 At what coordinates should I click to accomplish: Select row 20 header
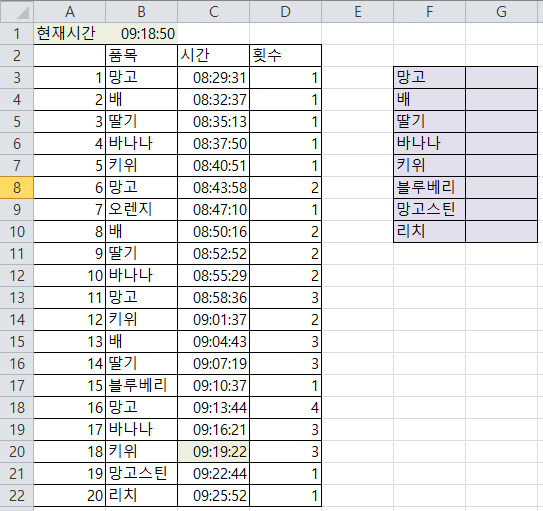click(x=17, y=451)
